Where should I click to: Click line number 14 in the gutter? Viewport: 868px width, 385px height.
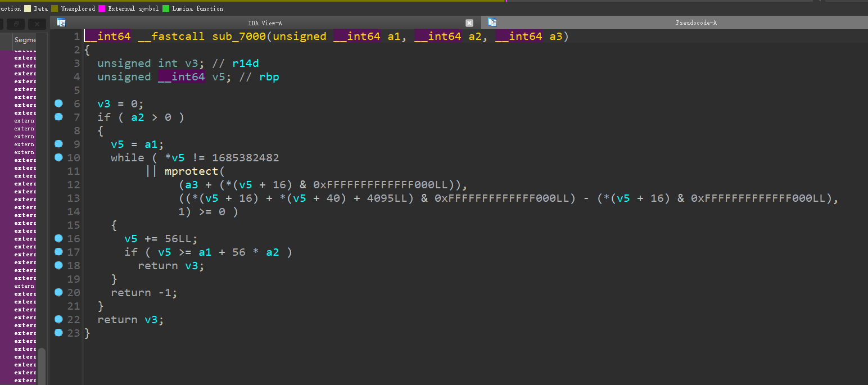(x=74, y=212)
